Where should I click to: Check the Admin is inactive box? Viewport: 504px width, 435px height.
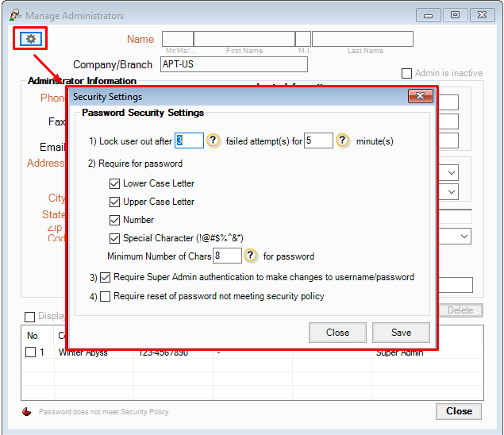(x=406, y=73)
